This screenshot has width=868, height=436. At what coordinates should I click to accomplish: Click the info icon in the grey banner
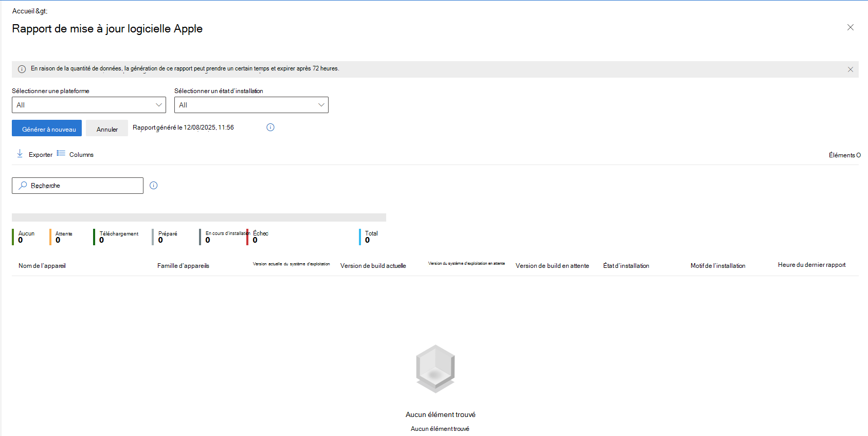click(x=22, y=69)
